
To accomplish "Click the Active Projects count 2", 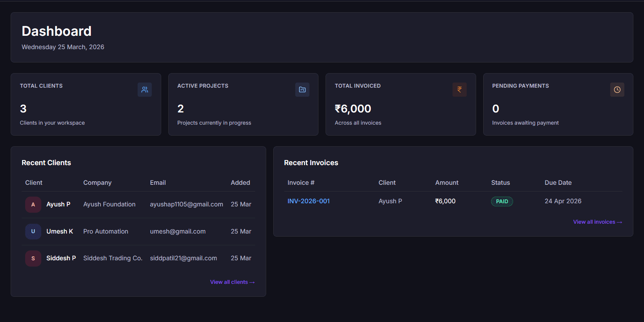I will click(x=180, y=109).
